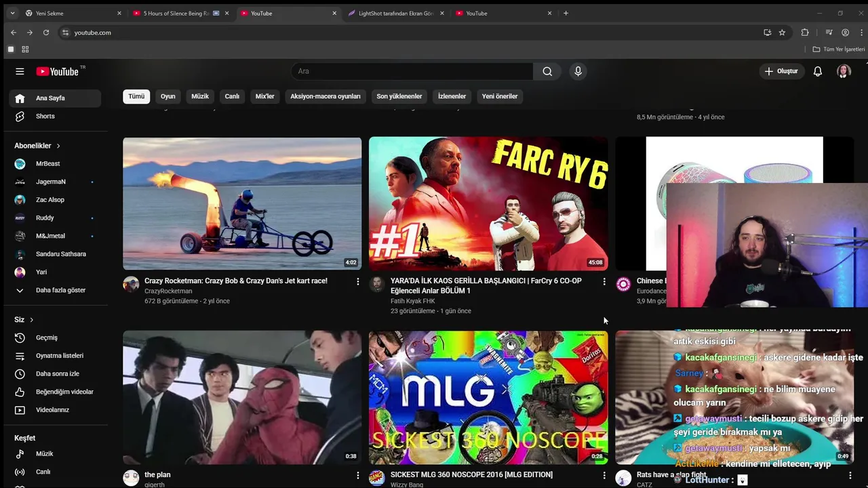Screen dimensions: 868x488
Task: Switch to 5 Hours of Silence tab
Action: click(x=180, y=13)
